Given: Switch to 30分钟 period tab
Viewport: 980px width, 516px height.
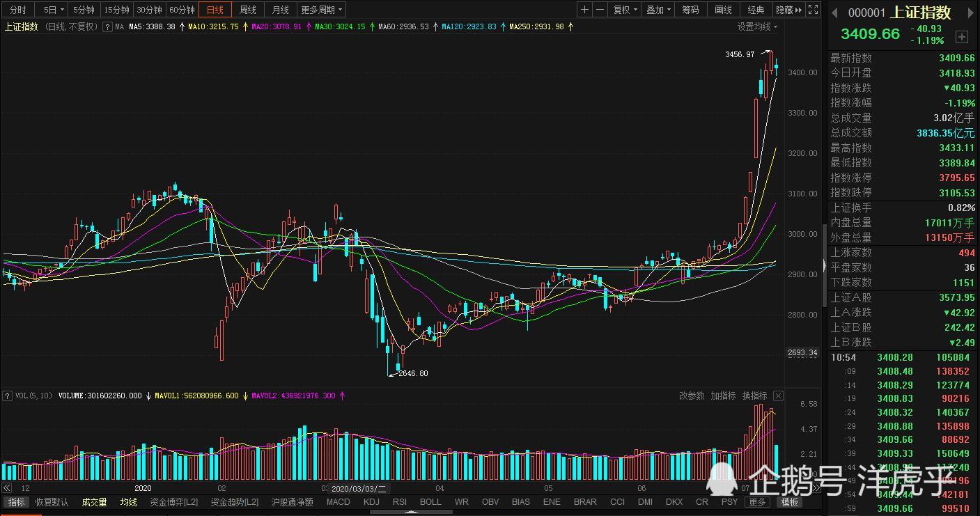Looking at the screenshot, I should pyautogui.click(x=149, y=10).
